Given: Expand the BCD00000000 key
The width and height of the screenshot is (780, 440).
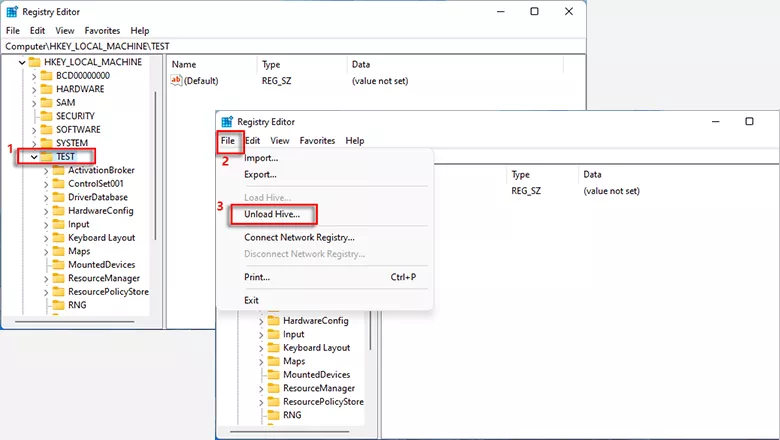Looking at the screenshot, I should (34, 76).
